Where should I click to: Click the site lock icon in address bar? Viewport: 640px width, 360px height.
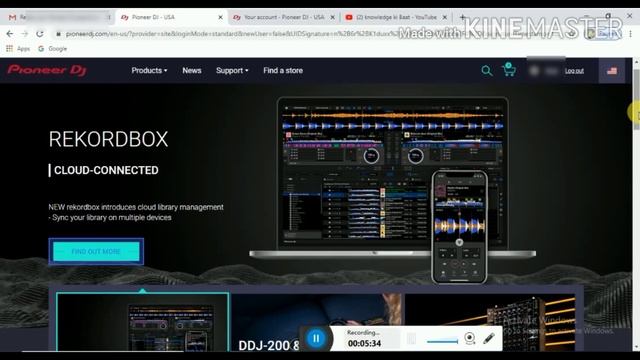pos(58,34)
